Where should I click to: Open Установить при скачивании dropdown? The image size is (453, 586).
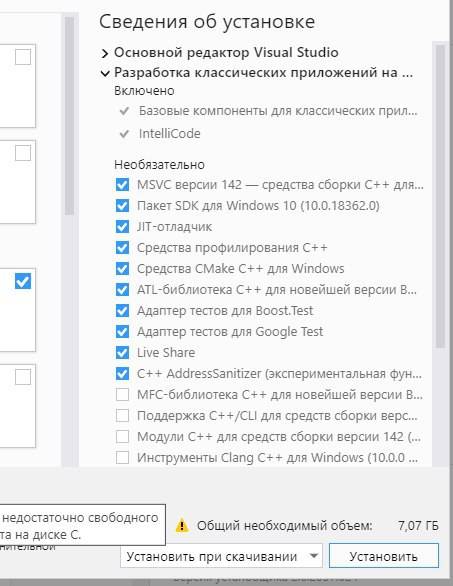click(x=221, y=556)
